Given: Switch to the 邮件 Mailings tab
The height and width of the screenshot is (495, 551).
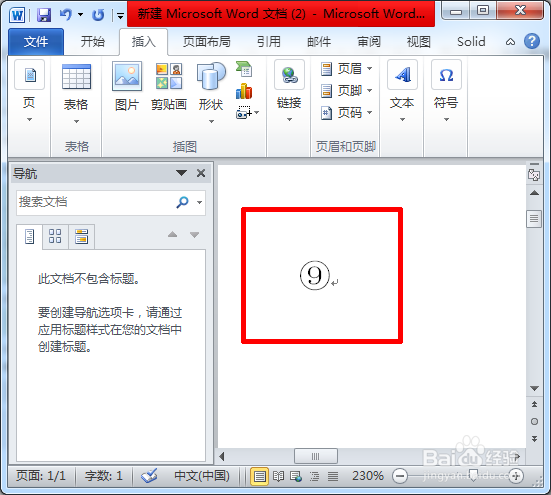Looking at the screenshot, I should [319, 41].
